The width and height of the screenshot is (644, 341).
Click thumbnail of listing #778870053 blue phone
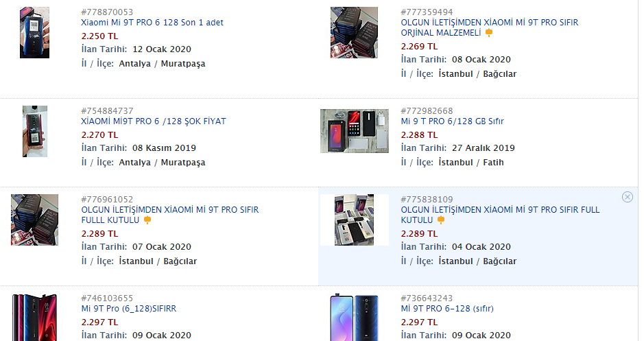[x=34, y=32]
